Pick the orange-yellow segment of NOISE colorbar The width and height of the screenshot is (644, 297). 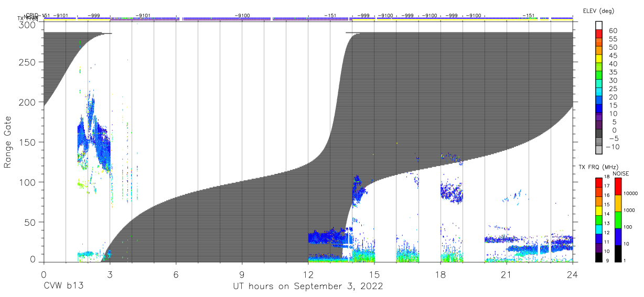[618, 203]
